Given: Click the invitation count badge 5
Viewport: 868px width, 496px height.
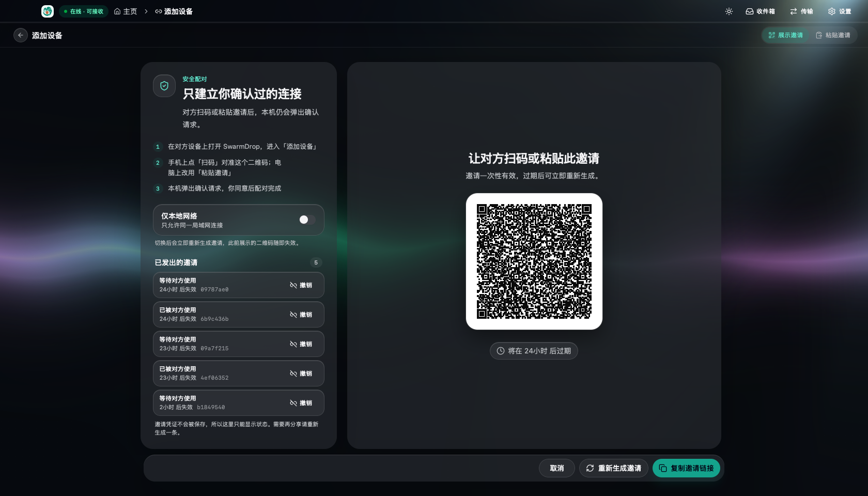Looking at the screenshot, I should coord(316,262).
